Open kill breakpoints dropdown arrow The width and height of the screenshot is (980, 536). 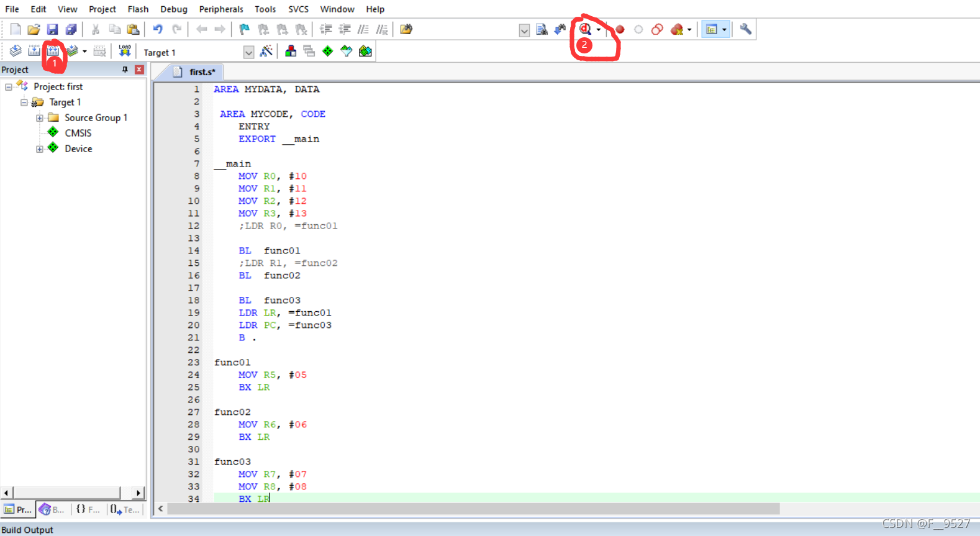(x=689, y=29)
